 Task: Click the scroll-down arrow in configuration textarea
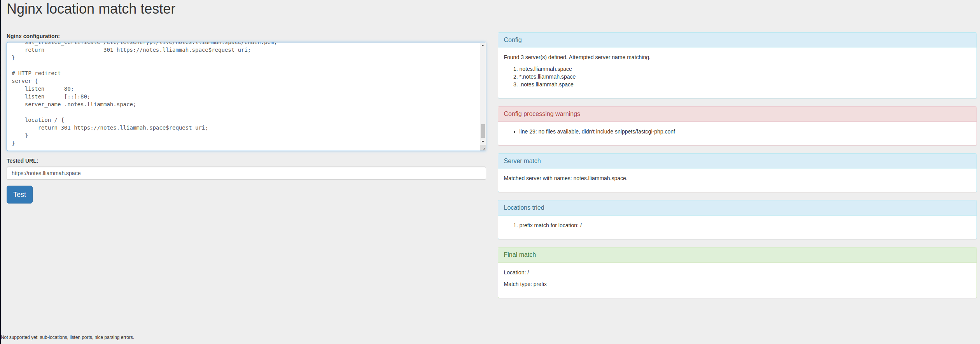coord(483,142)
